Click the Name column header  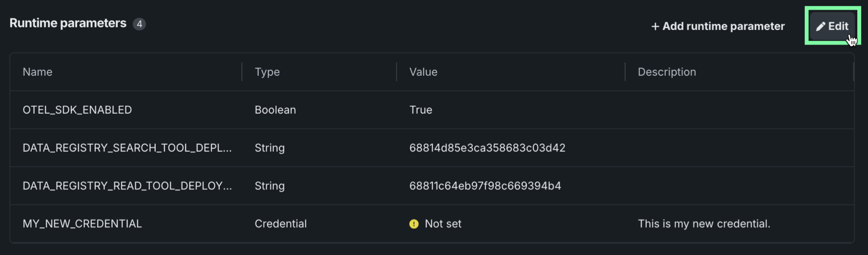[38, 72]
